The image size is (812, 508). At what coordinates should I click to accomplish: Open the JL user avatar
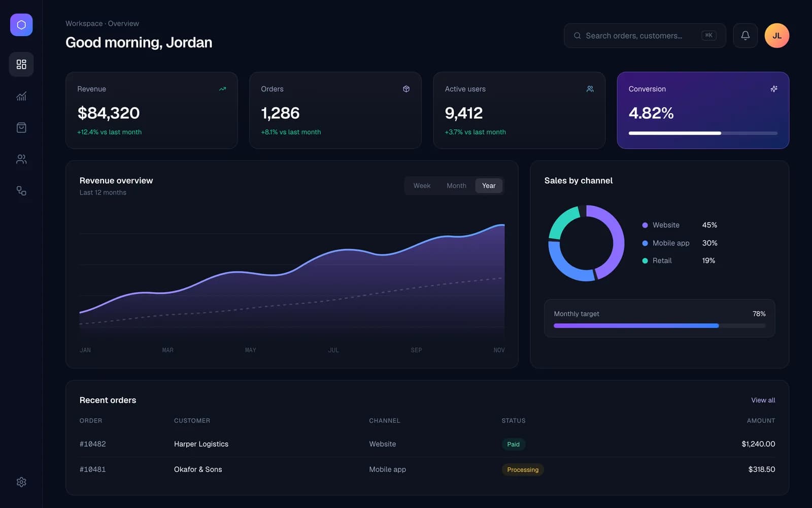(x=777, y=36)
